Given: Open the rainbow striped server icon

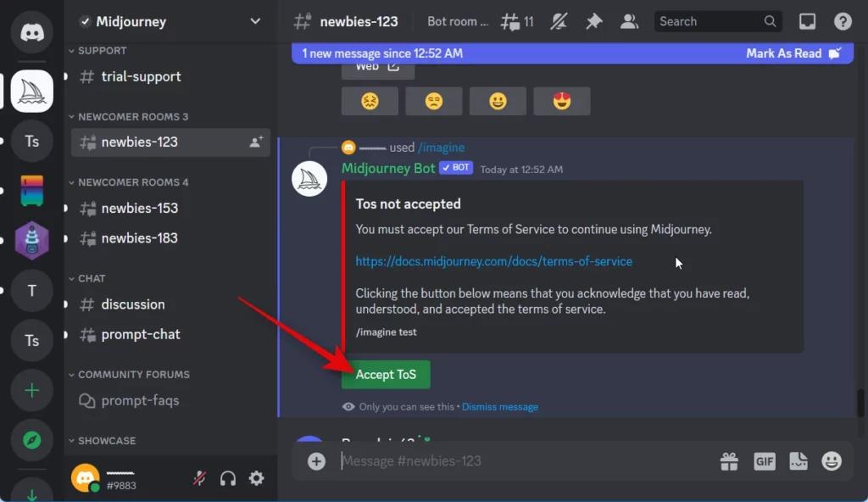Looking at the screenshot, I should (32, 191).
